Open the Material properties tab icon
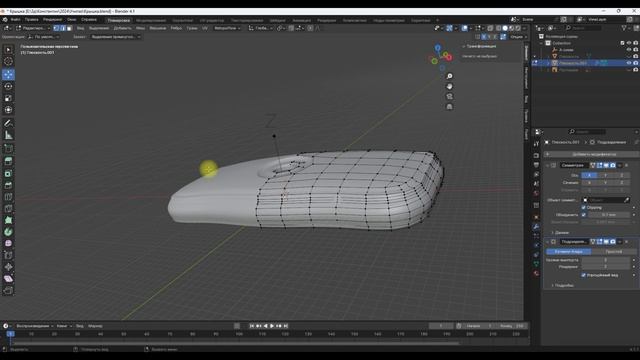This screenshot has width=640, height=360. [x=536, y=273]
